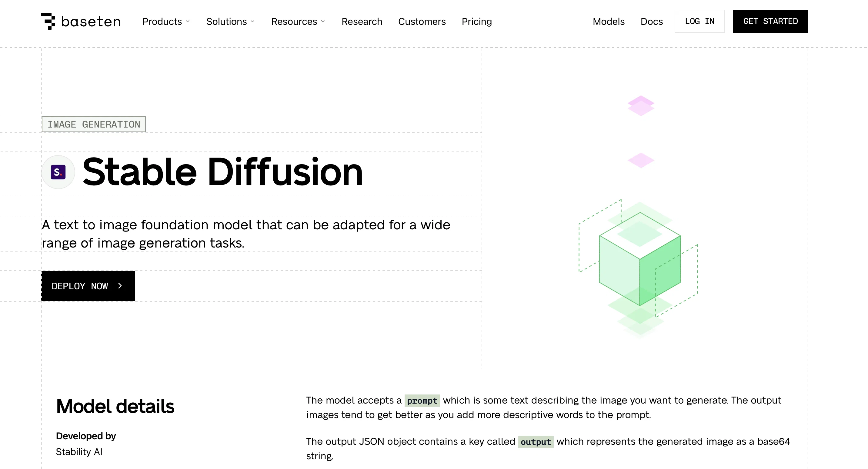Go to the Customers page
Viewport: 868px width, 469px height.
click(x=422, y=22)
